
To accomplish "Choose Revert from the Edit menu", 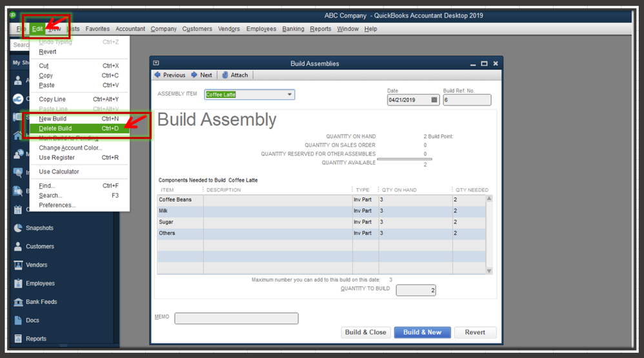I will click(x=79, y=52).
